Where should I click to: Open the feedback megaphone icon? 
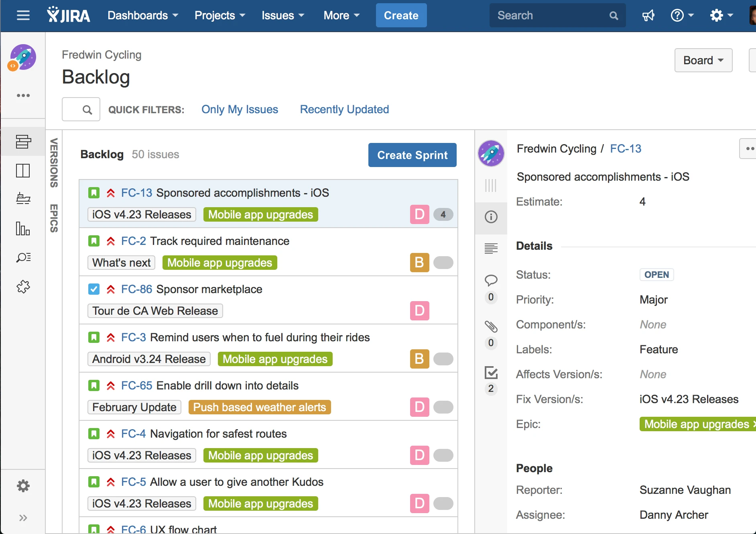[648, 15]
